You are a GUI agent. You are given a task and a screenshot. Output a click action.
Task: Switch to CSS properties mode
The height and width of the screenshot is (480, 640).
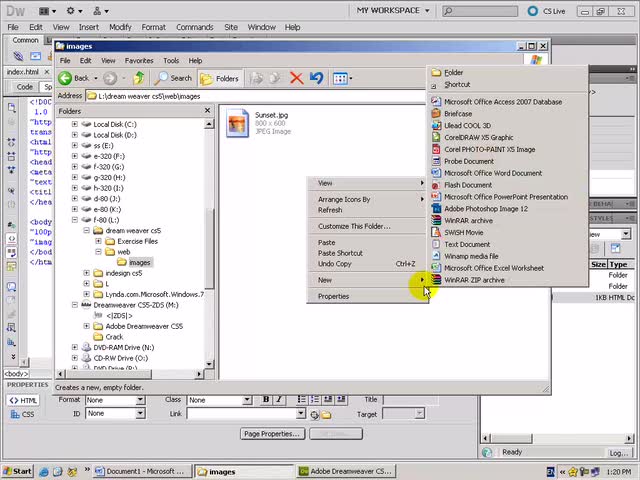pos(23,414)
